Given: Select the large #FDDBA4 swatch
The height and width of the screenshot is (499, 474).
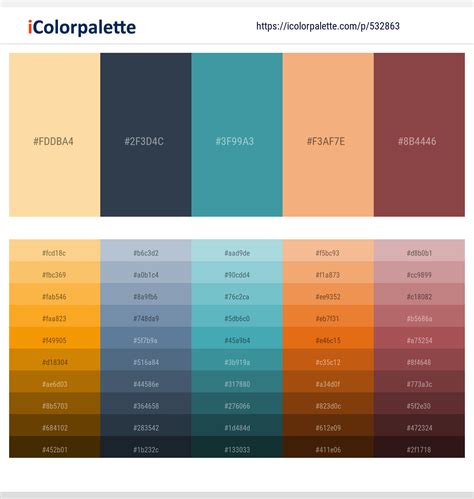Looking at the screenshot, I should [x=55, y=135].
